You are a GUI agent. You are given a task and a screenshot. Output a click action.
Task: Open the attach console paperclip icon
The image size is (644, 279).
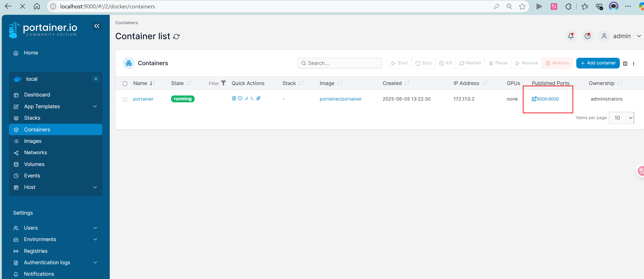(x=258, y=98)
